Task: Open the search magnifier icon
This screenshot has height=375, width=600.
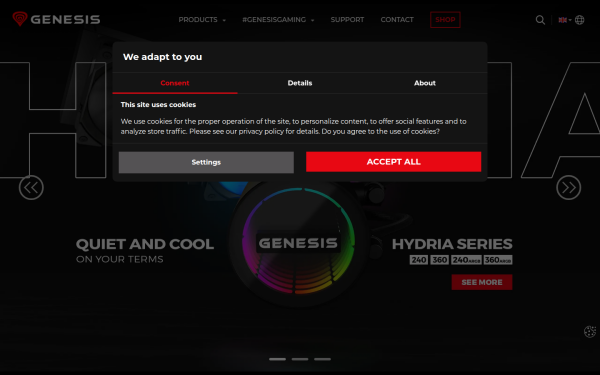Action: pos(540,20)
